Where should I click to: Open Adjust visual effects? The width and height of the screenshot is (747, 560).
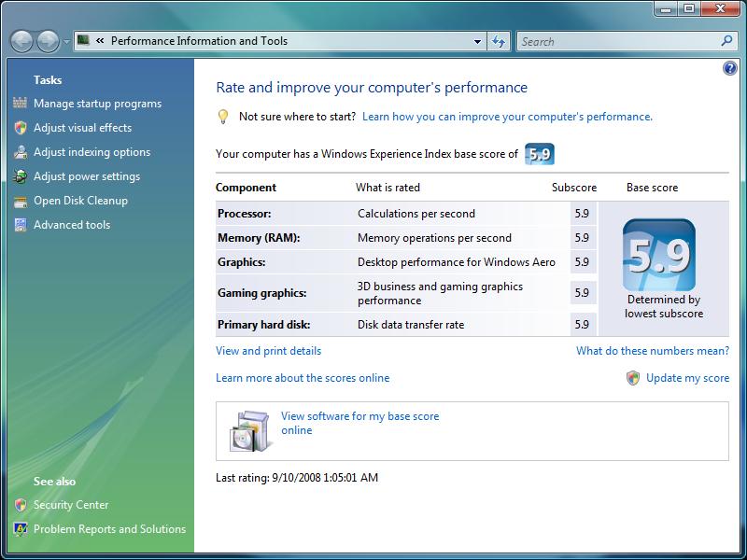82,128
